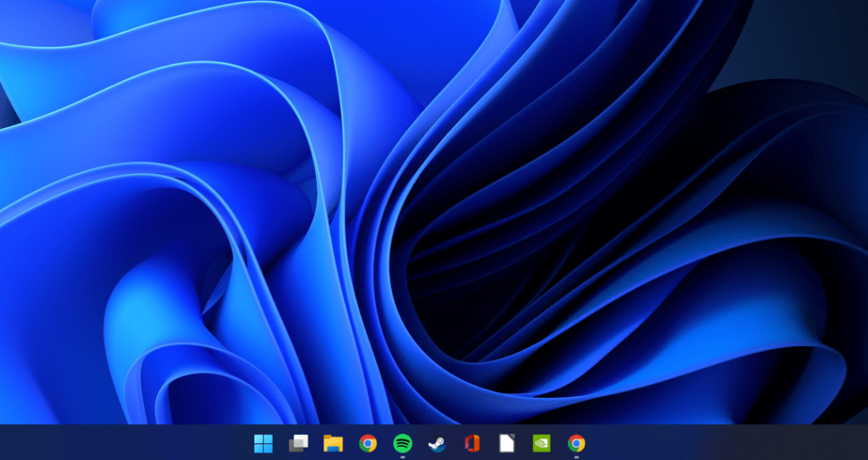Open the Chrome icon beside File Explorer
The image size is (868, 460).
tap(368, 443)
